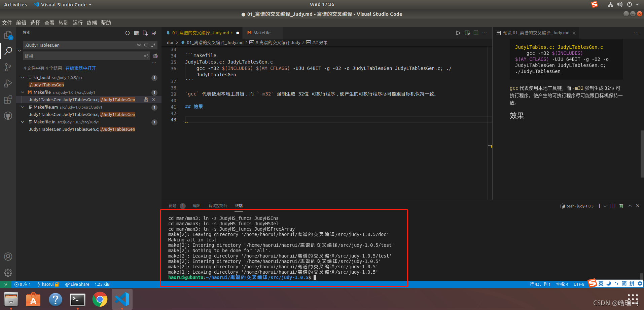Open new search editor icon
Screen dimensions: 644x310
pyautogui.click(x=145, y=33)
